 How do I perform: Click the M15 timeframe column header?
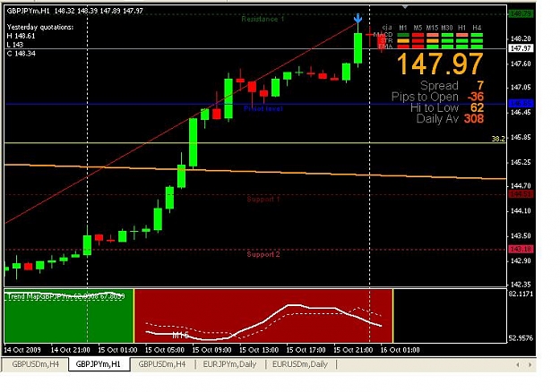coord(432,28)
